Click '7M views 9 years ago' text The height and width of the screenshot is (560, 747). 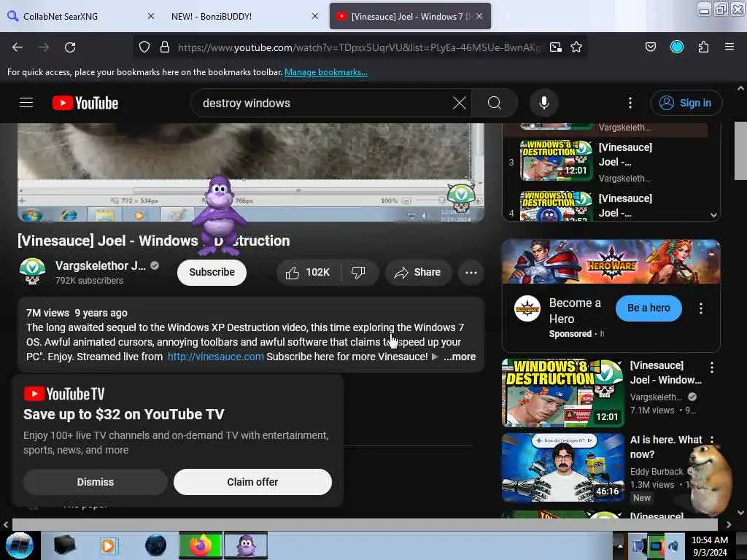click(x=77, y=313)
